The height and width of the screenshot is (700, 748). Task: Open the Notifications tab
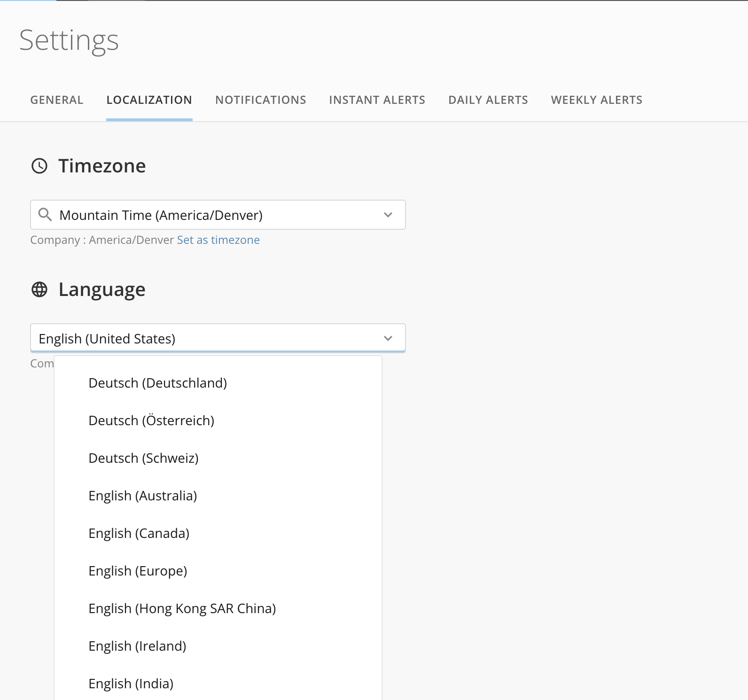pos(261,100)
